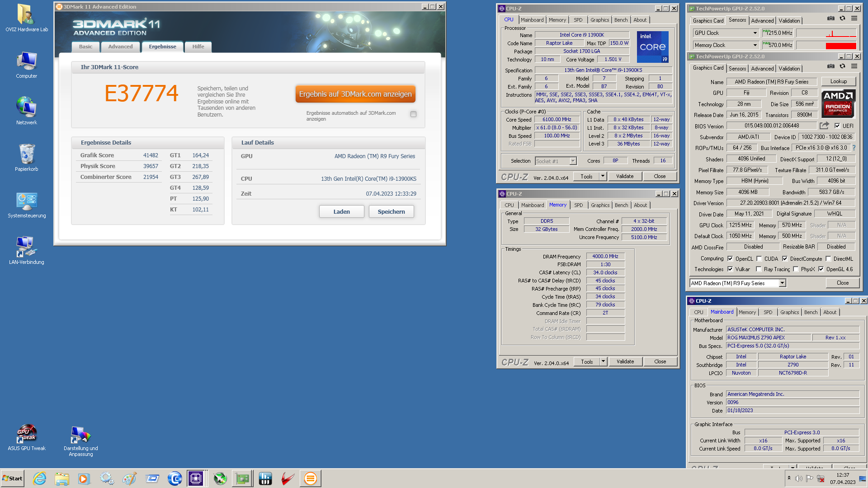The width and height of the screenshot is (868, 488).
Task: Click camera icon in GPU-Z Graphics Card window
Action: tap(831, 66)
